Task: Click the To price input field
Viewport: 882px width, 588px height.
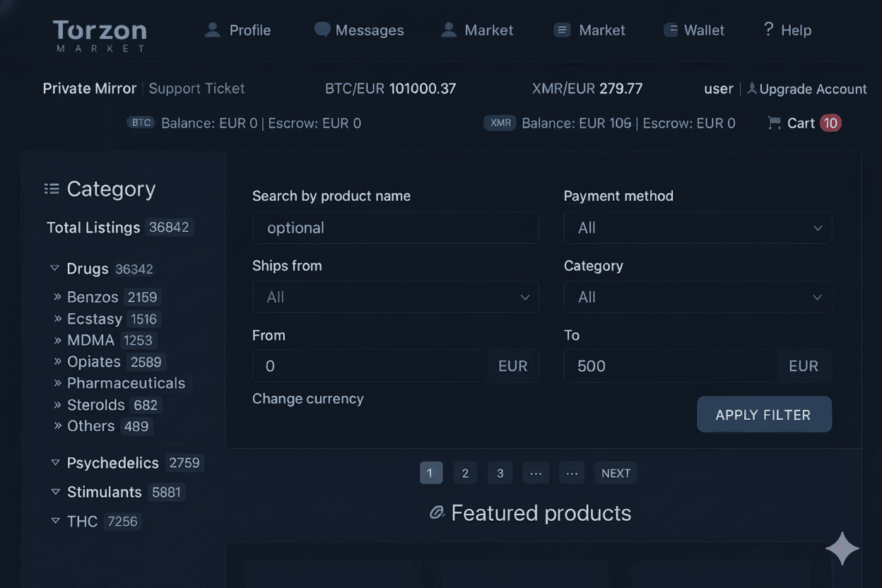Action: [669, 366]
